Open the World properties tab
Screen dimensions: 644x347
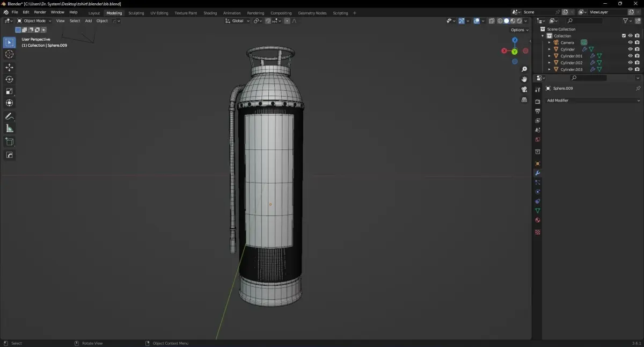click(537, 140)
